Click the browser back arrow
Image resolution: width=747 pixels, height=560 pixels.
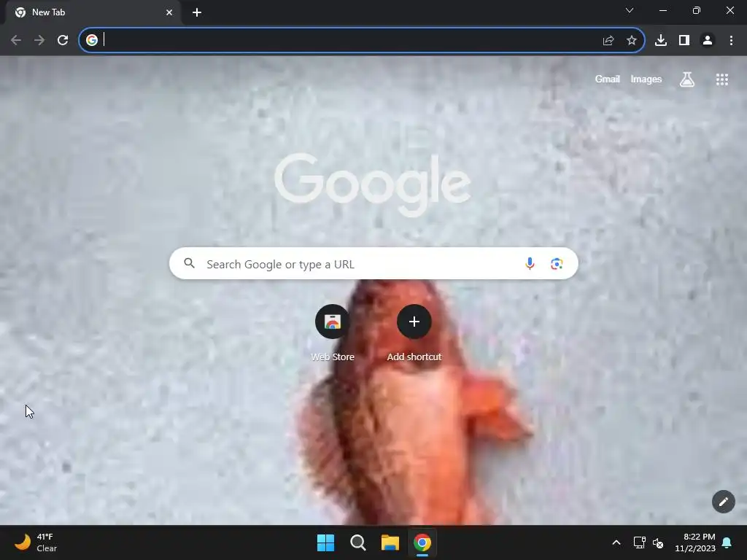(16, 41)
